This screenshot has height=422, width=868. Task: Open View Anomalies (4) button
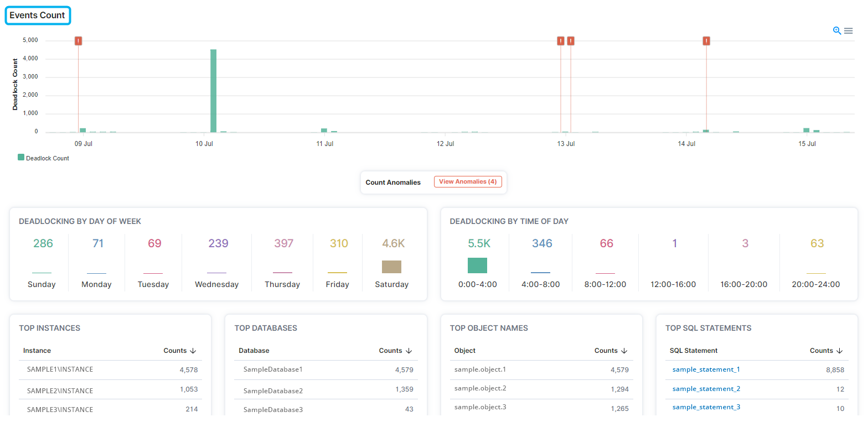(x=468, y=181)
